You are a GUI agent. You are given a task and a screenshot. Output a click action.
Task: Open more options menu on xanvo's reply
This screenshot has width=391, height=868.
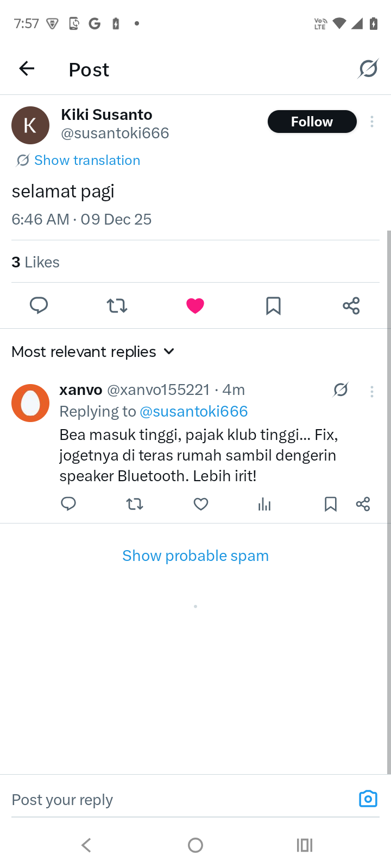(372, 391)
